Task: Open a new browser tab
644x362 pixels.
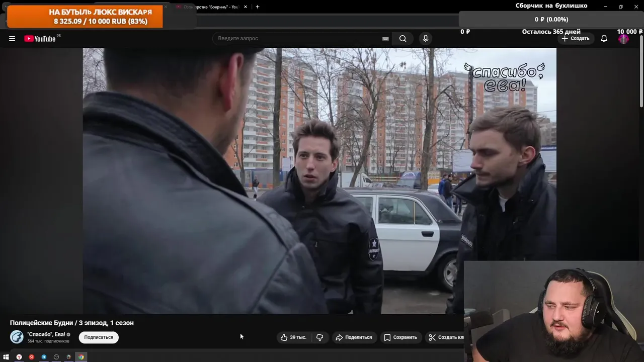Action: 258,7
